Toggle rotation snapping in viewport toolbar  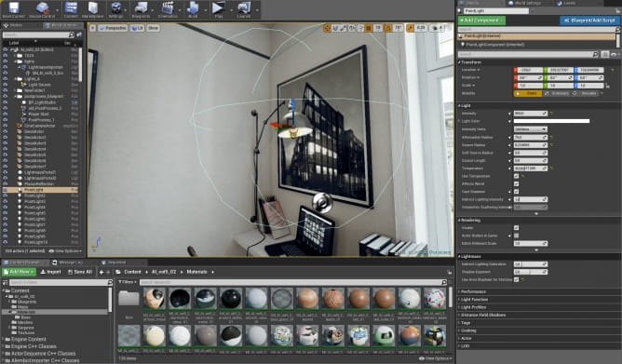(388, 28)
